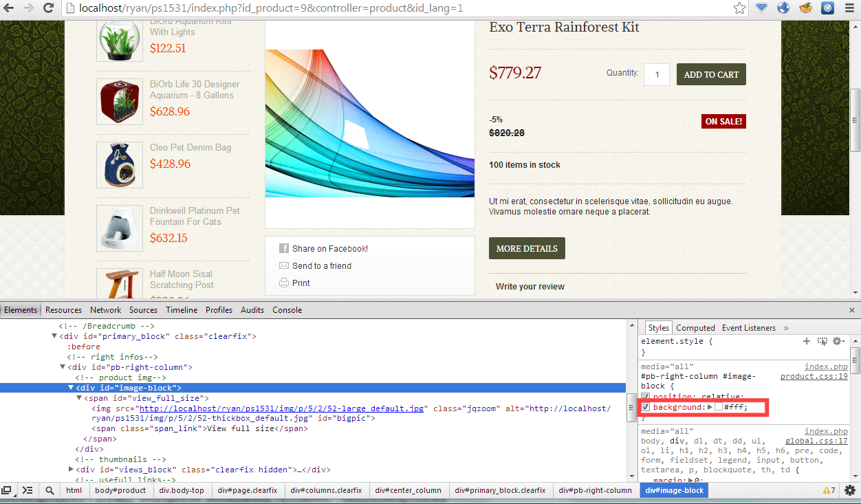The height and width of the screenshot is (504, 861).
Task: Click the Quantity input field
Action: 657,74
